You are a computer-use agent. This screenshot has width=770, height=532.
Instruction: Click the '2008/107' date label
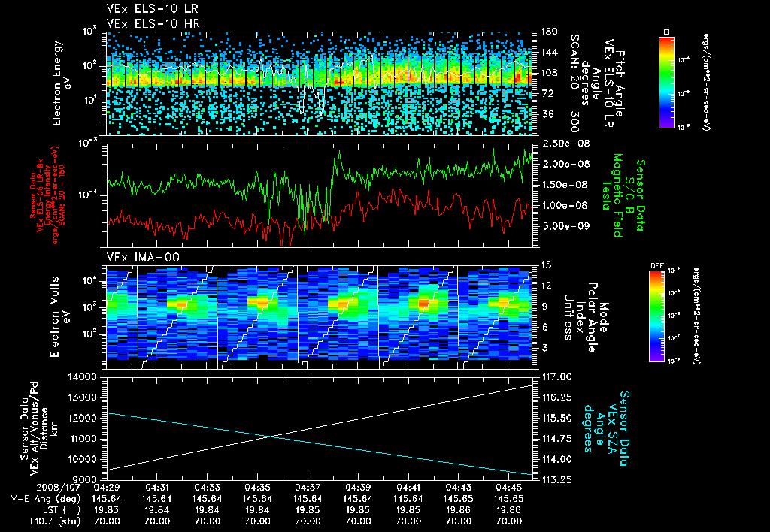click(x=59, y=488)
